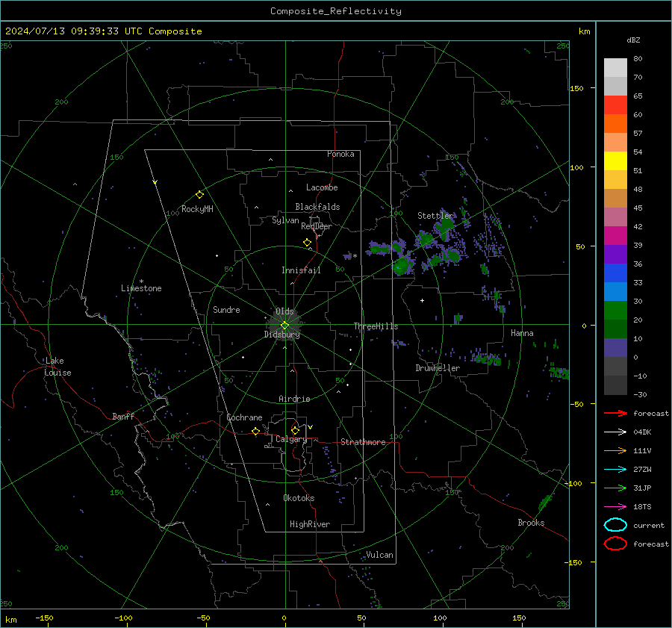This screenshot has width=672, height=628.
Task: Click the Sylvan label on map
Action: tap(285, 220)
